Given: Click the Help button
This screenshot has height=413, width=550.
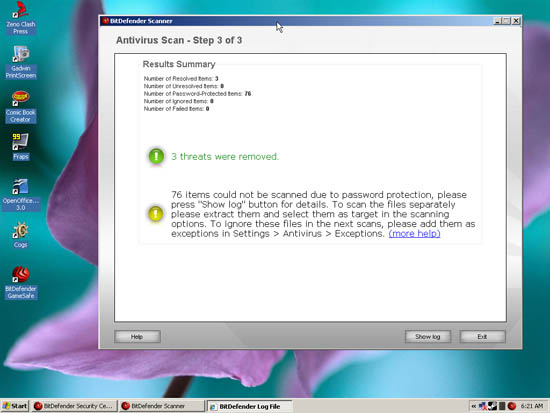Looking at the screenshot, I should [x=137, y=337].
